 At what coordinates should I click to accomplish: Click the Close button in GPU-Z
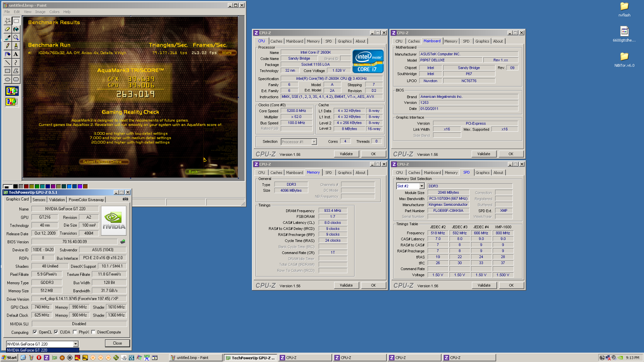point(118,343)
